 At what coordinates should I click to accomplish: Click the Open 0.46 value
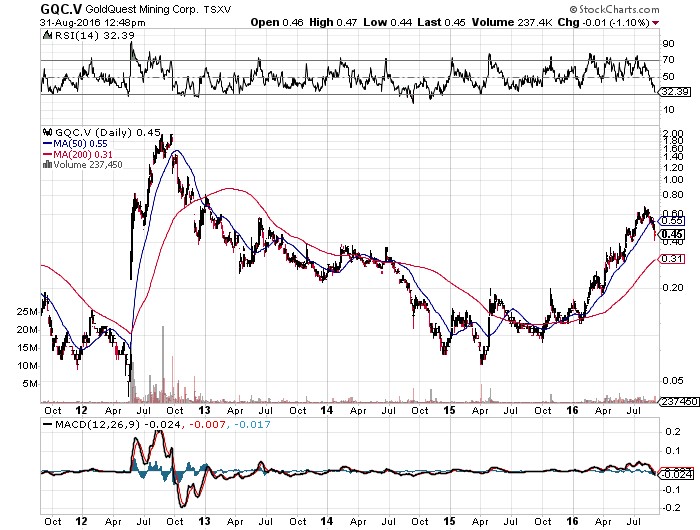click(277, 22)
